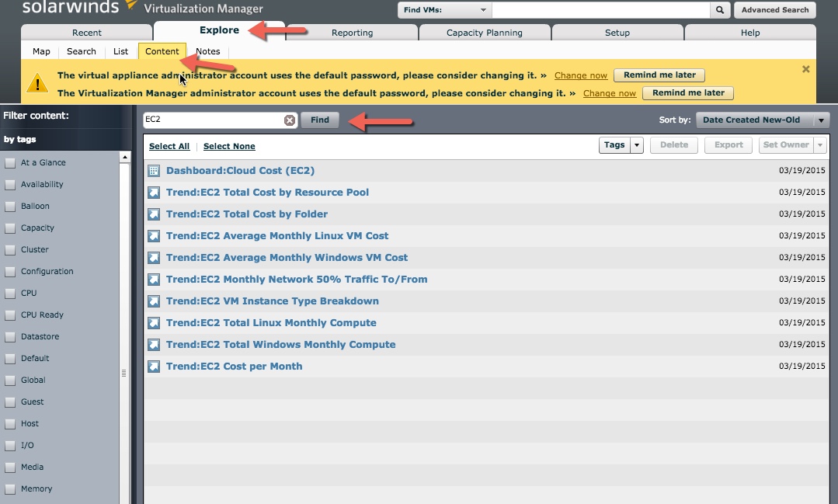This screenshot has height=504, width=838.
Task: Expand the Set Owner dropdown arrow
Action: click(x=820, y=145)
